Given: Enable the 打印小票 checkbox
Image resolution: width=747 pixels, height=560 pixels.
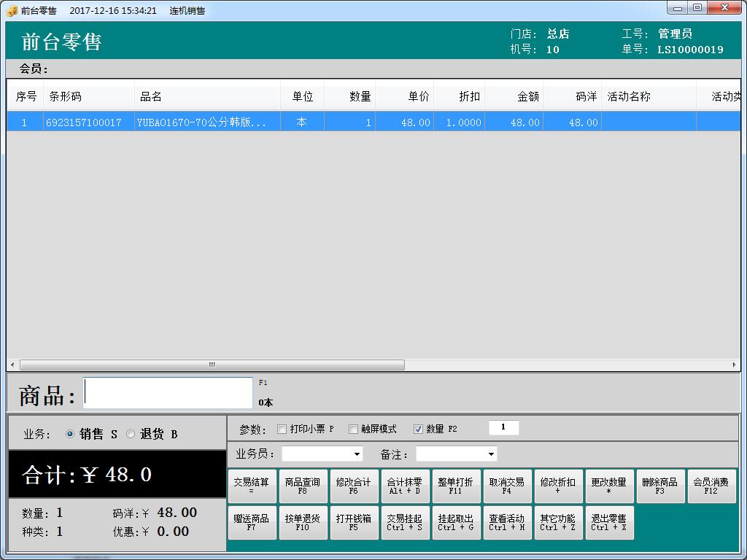Looking at the screenshot, I should (282, 429).
